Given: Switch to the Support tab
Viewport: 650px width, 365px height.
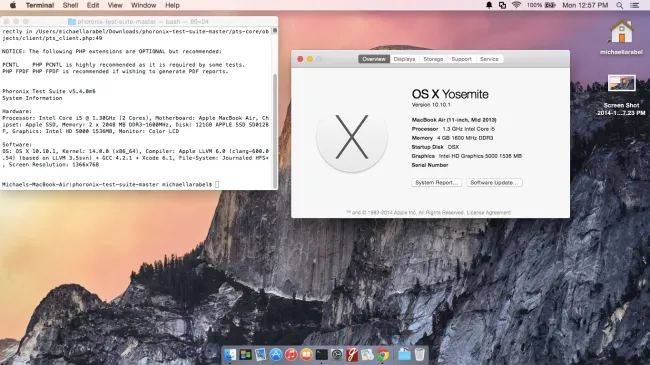Looking at the screenshot, I should click(x=461, y=59).
